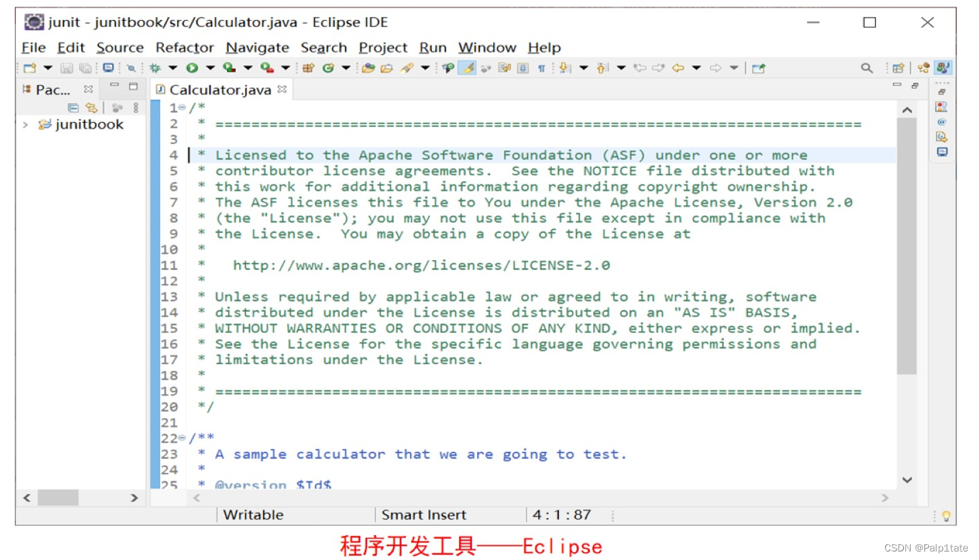Open the Previous Annotation dropdown arrow
Image resolution: width=979 pixels, height=560 pixels.
pos(621,68)
